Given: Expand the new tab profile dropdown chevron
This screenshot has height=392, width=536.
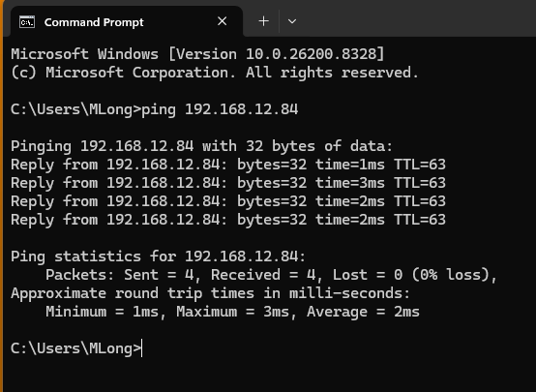Looking at the screenshot, I should click(x=292, y=21).
